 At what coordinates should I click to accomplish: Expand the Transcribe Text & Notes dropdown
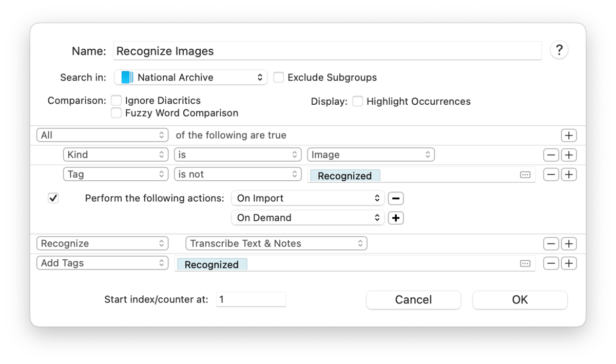click(276, 243)
